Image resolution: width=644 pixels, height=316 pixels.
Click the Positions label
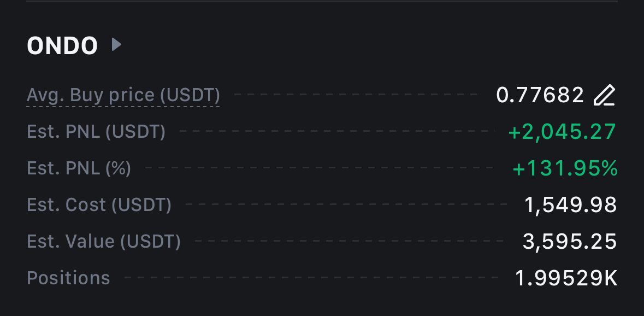coord(69,278)
